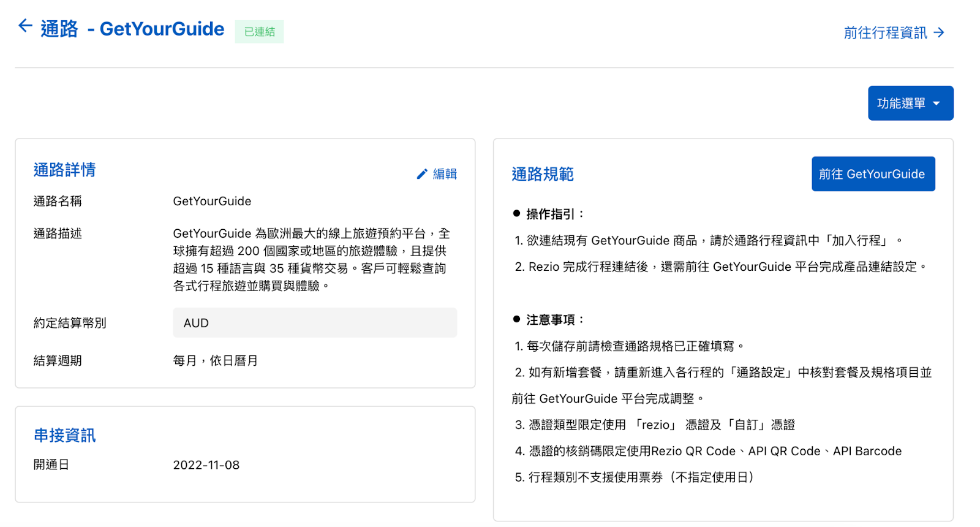Select the 通路規範 section heading
The height and width of the screenshot is (527, 980).
[542, 174]
